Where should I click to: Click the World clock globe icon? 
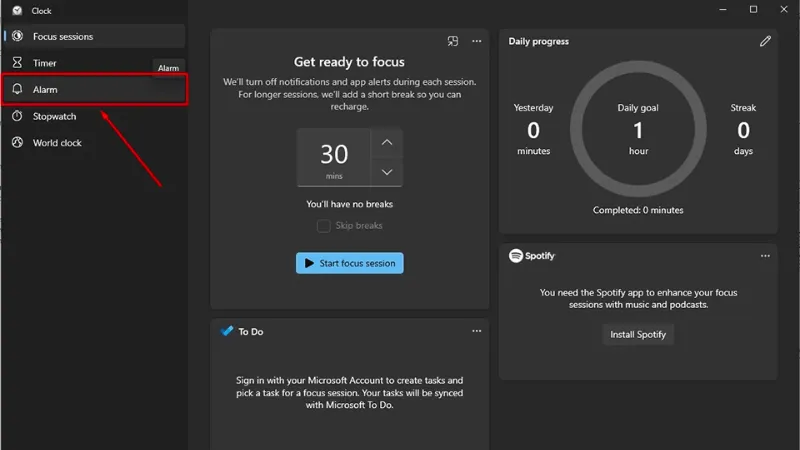(17, 143)
